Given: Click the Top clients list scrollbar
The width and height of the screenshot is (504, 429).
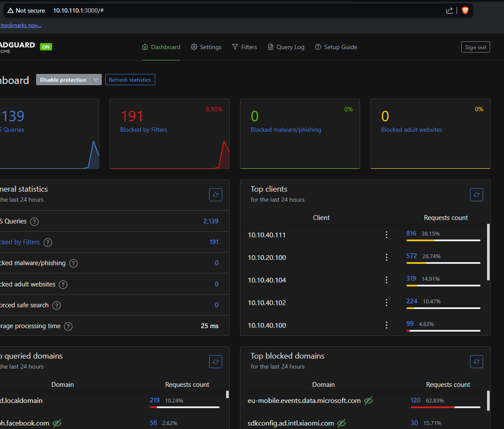Looking at the screenshot, I should 488,252.
